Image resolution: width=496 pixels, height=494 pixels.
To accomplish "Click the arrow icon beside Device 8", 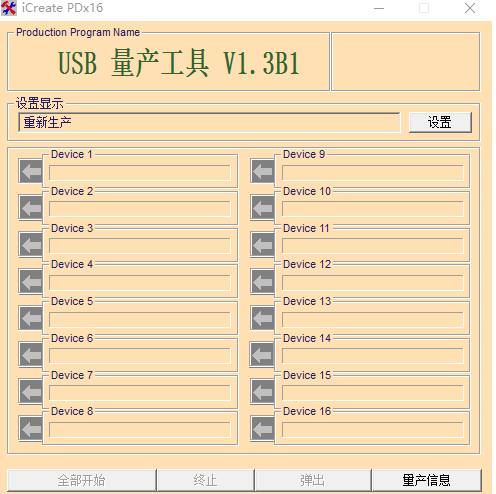I will click(x=31, y=429).
